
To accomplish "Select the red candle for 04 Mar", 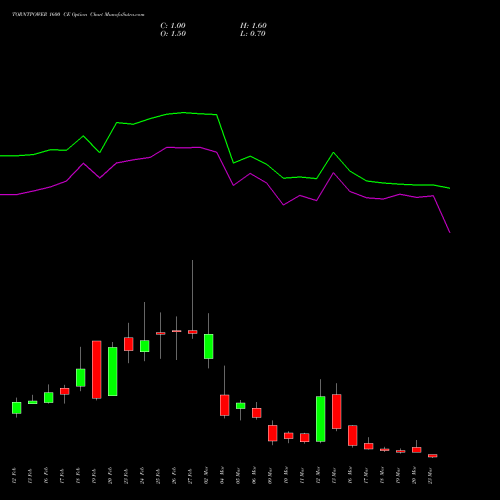I will pos(225,405).
